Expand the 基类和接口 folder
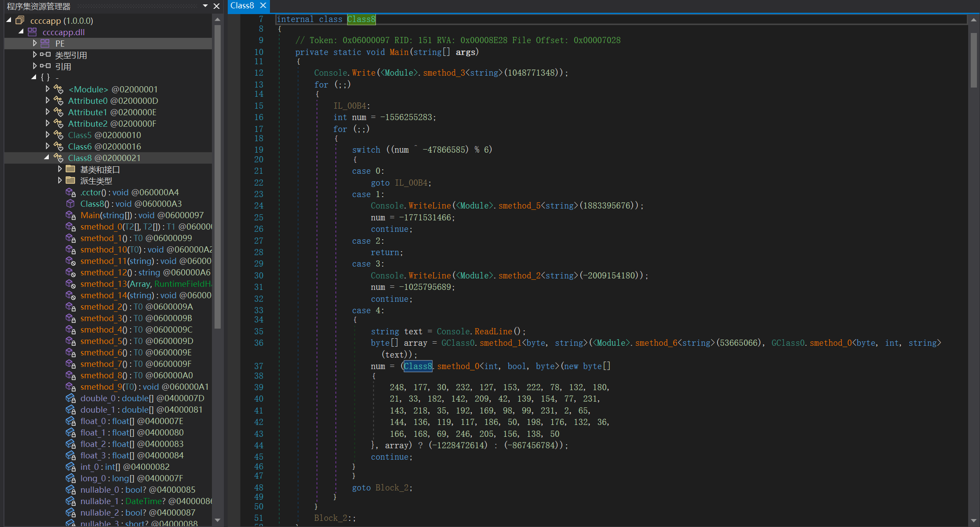The height and width of the screenshot is (527, 980). pos(60,169)
